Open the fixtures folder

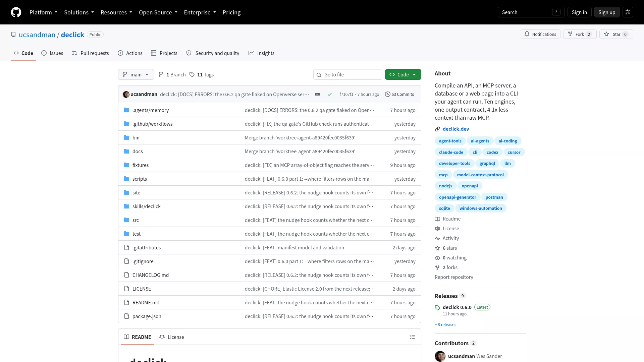coord(141,165)
